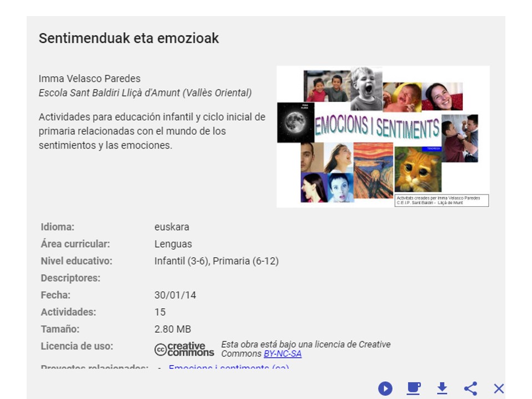Click the Nivel educativo label
This screenshot has width=532, height=399.
pos(76,260)
